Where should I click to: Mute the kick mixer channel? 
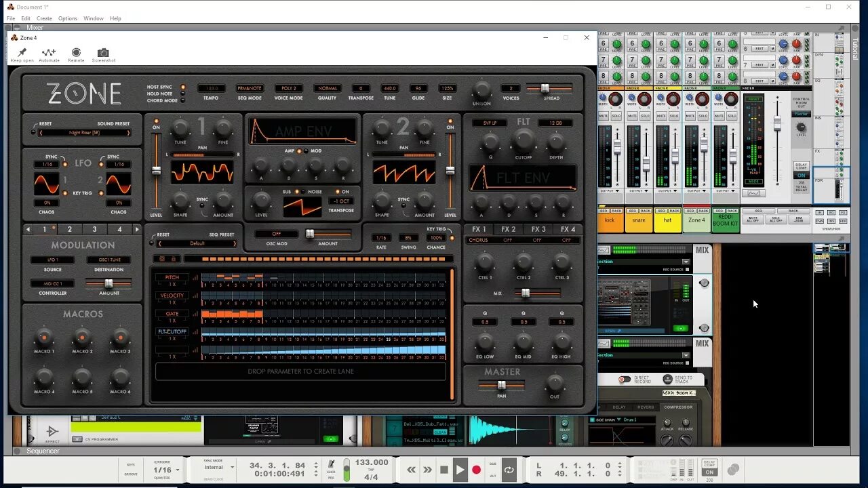[604, 117]
